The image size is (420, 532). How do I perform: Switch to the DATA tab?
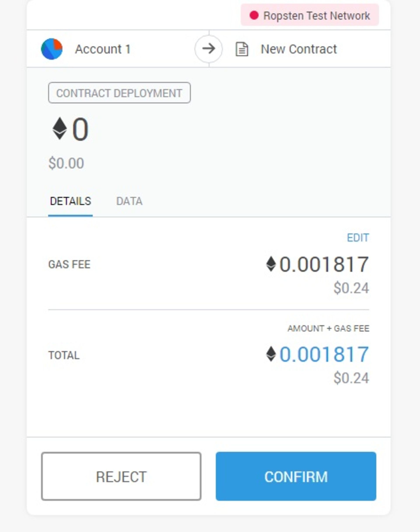(x=129, y=201)
